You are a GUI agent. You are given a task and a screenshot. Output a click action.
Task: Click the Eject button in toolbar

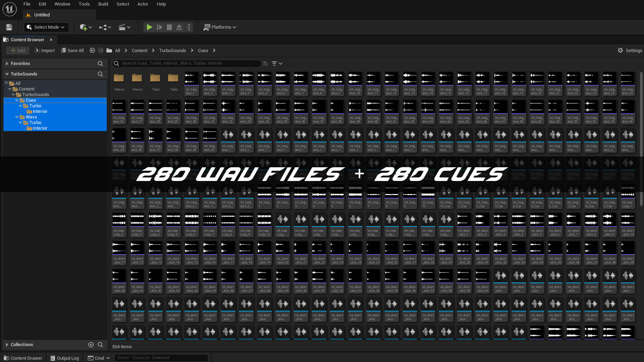pos(179,27)
